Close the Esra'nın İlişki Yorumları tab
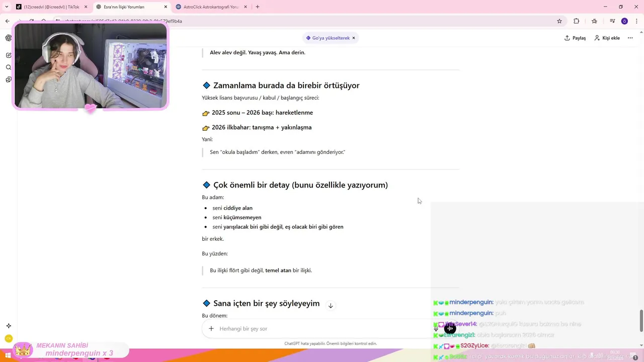This screenshot has height=362, width=644. tap(166, 7)
